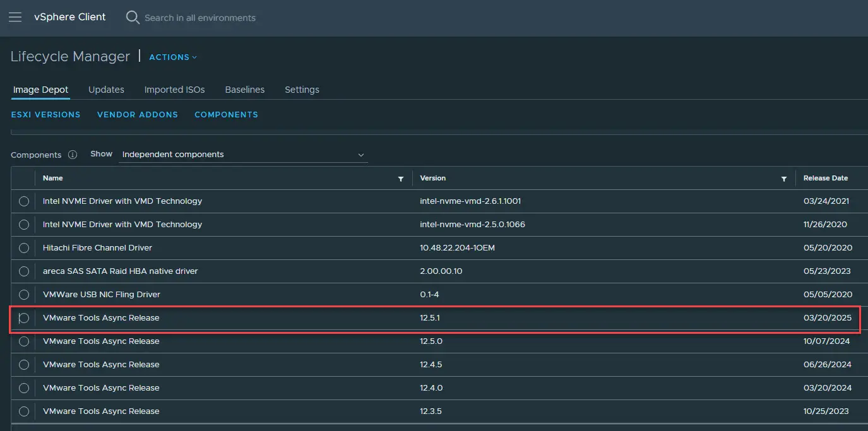The image size is (868, 431).
Task: Select Intel NVME driver 2.6.1.1001 radio button
Action: pyautogui.click(x=24, y=201)
